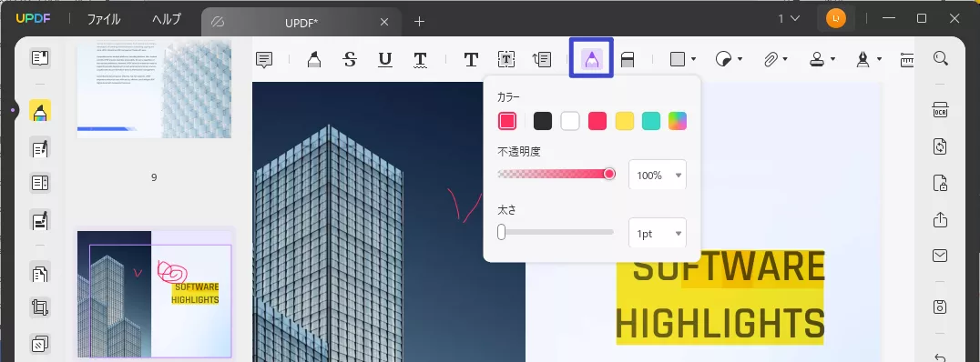Open the rainbow custom color picker
The height and width of the screenshot is (362, 980).
(678, 120)
